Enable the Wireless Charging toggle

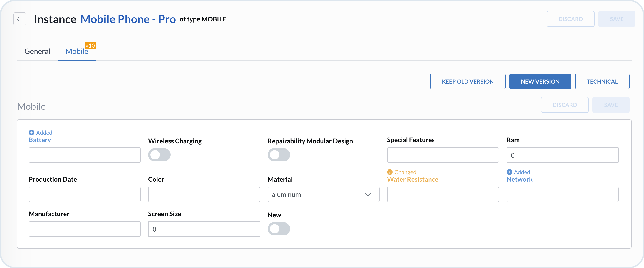click(x=159, y=155)
